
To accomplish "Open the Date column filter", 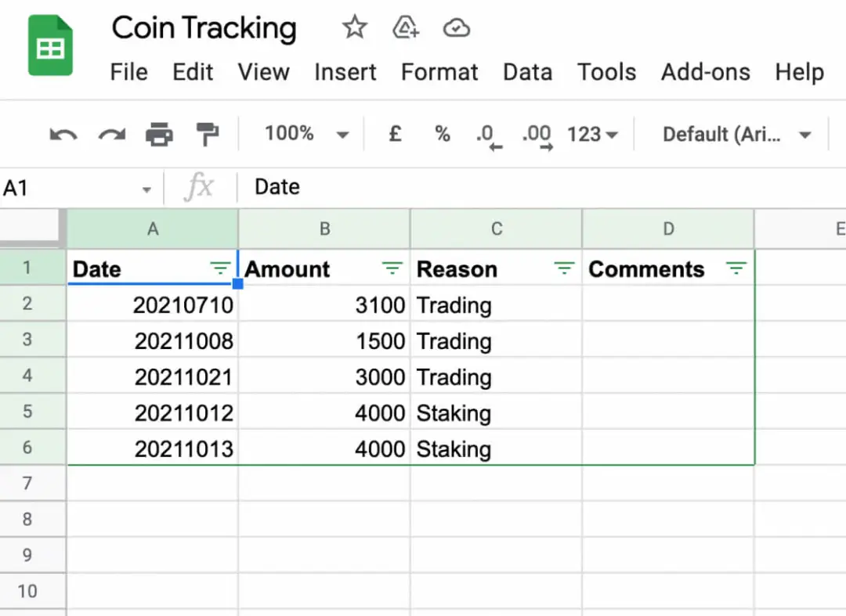I will pyautogui.click(x=220, y=268).
